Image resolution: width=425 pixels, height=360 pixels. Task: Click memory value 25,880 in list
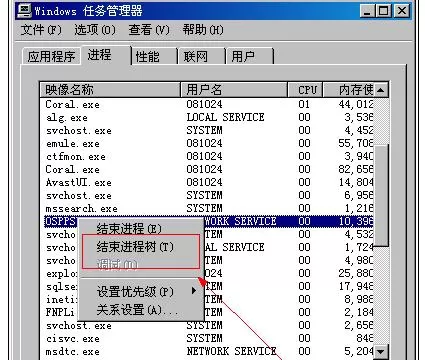tap(356, 273)
